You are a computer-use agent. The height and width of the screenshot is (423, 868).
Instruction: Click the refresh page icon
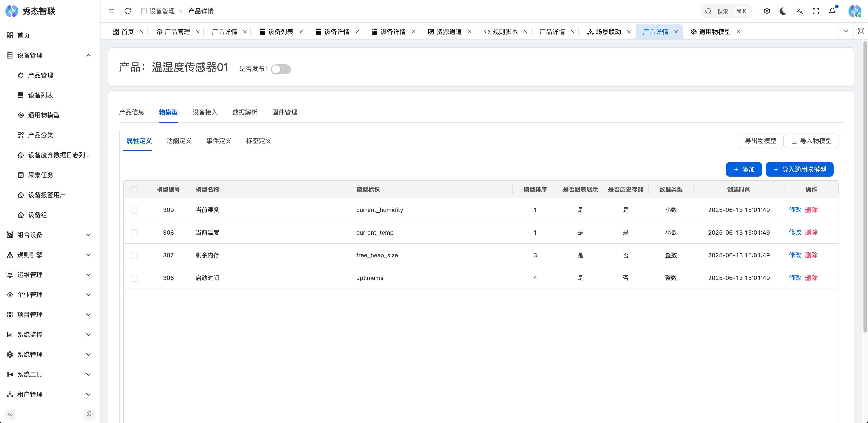click(127, 11)
